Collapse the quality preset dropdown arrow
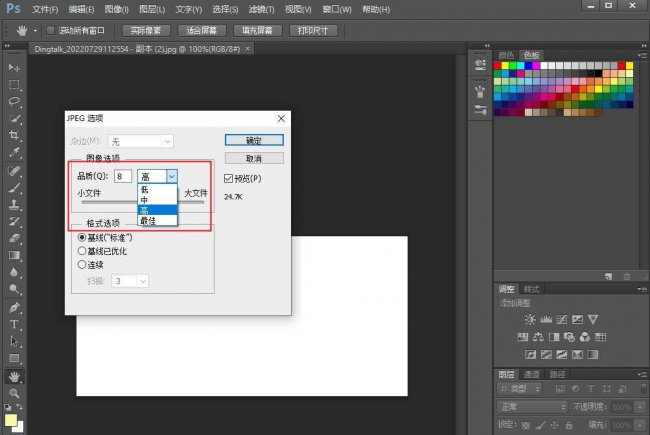The width and height of the screenshot is (650, 435). click(172, 177)
